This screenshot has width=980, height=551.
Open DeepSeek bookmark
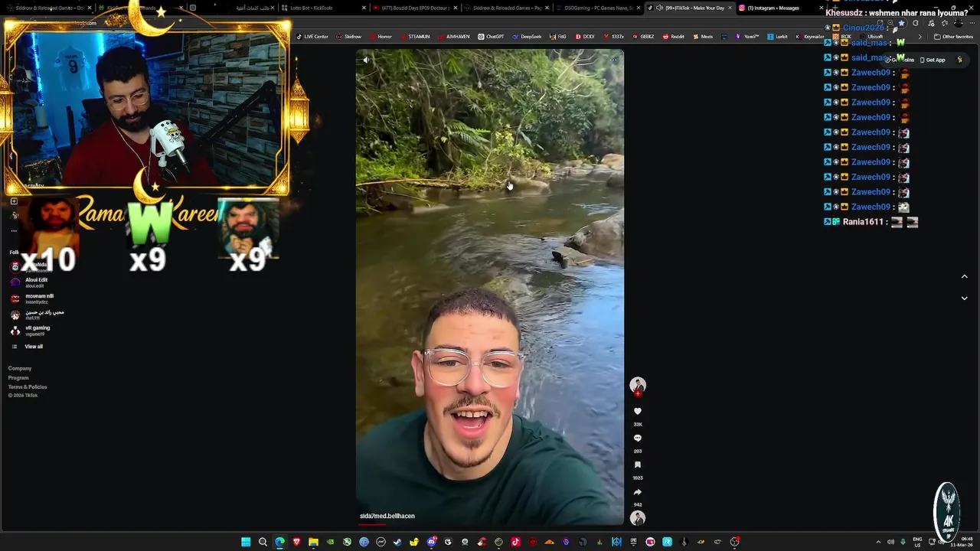tap(527, 37)
